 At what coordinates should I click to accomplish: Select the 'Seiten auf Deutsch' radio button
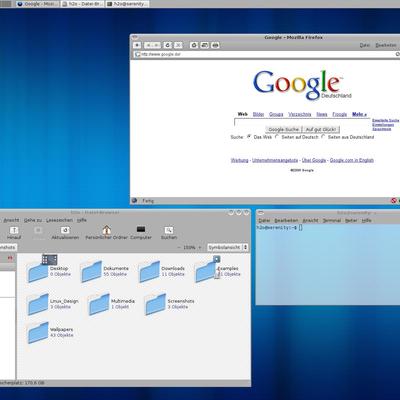point(277,137)
